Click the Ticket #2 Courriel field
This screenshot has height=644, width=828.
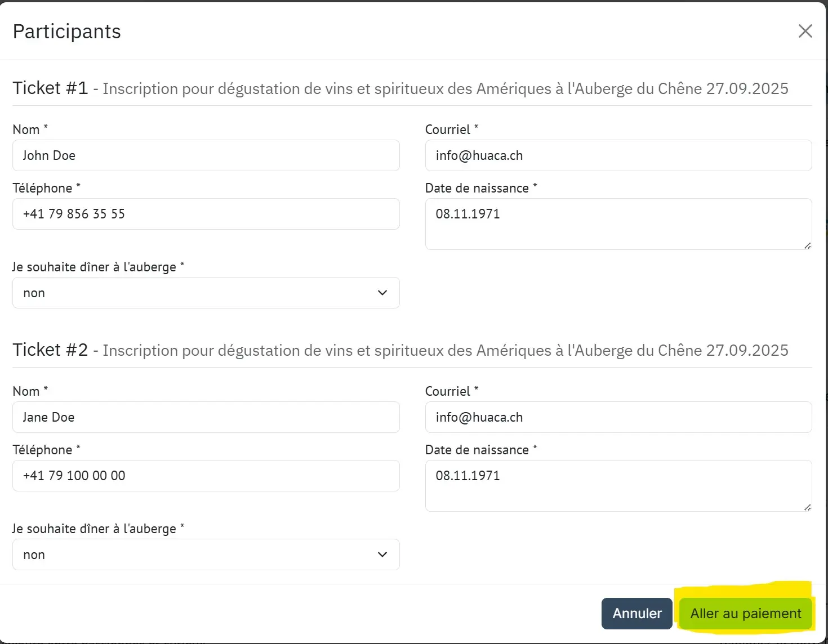pos(618,417)
